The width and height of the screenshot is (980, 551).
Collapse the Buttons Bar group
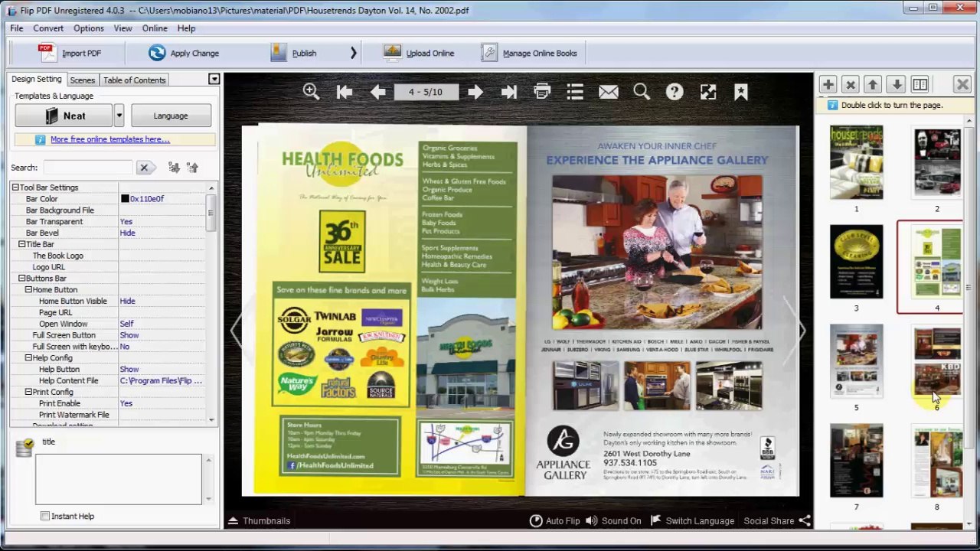point(21,279)
